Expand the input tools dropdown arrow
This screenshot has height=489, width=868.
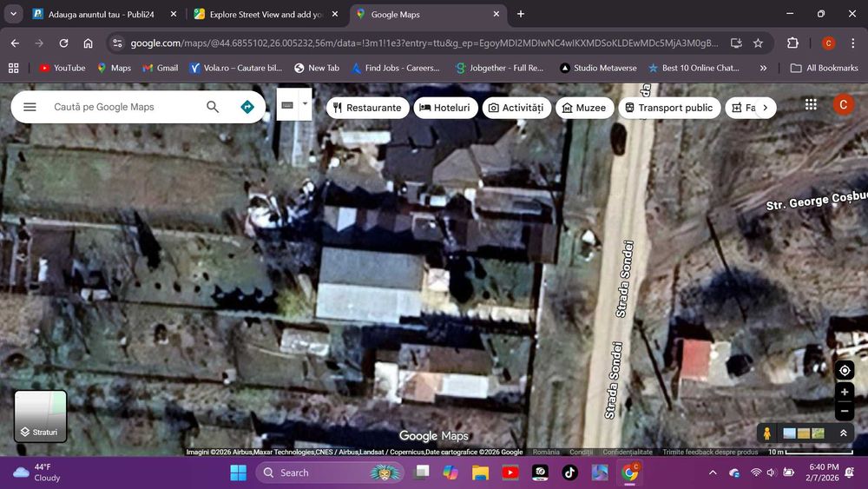305,104
